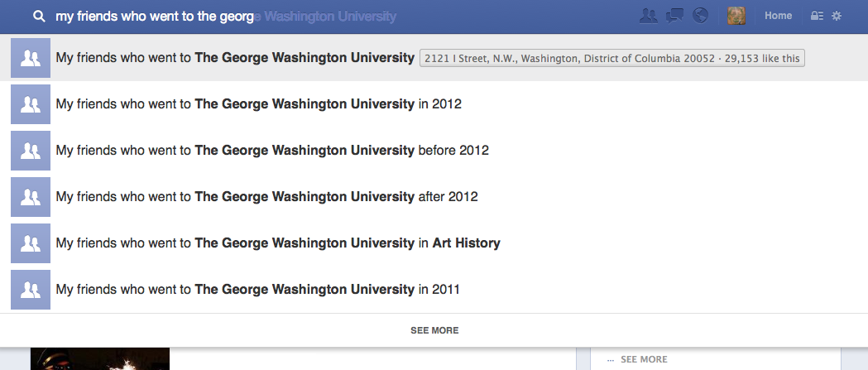Click the sidebar SEE MORE link
The width and height of the screenshot is (868, 370).
[644, 359]
